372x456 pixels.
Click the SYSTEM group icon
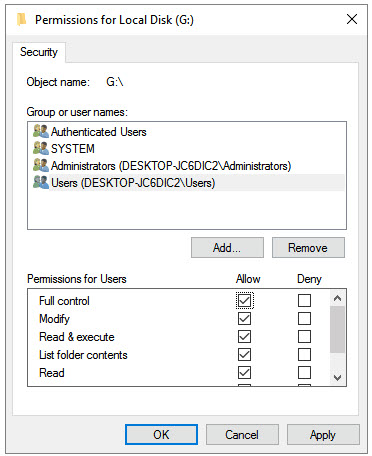coord(41,148)
